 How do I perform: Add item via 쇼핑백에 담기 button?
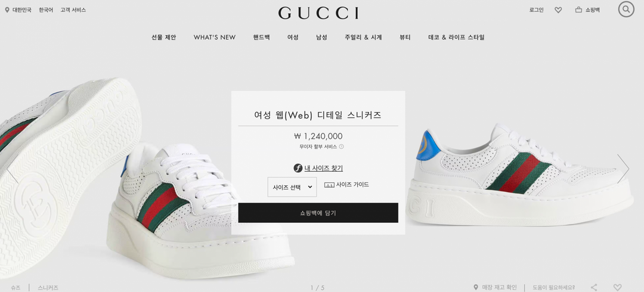click(318, 213)
